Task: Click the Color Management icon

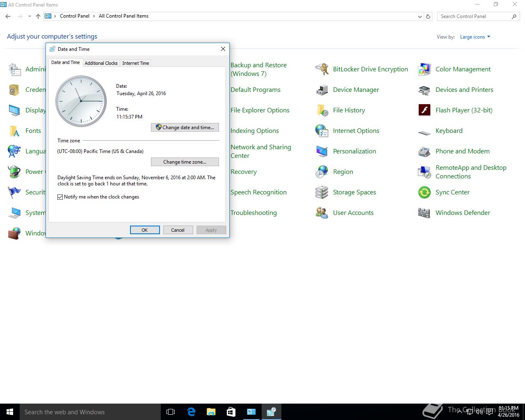Action: click(425, 69)
